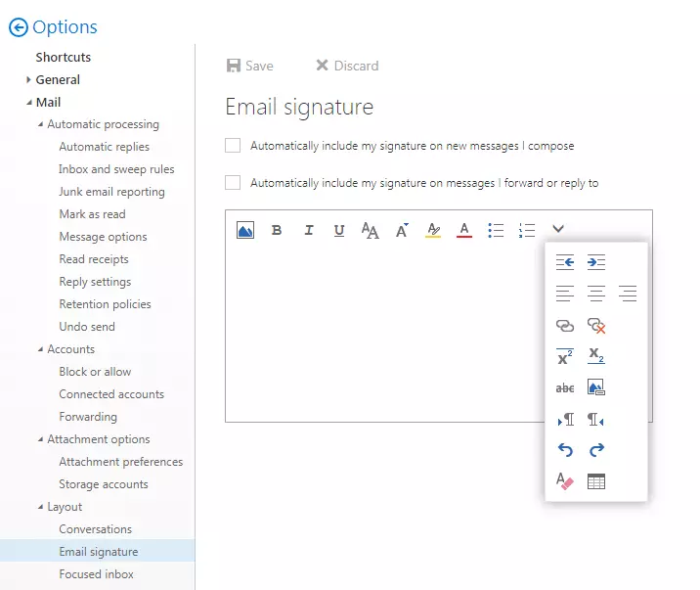The image size is (700, 590).
Task: Insert a picture inline in the signature
Action: [245, 230]
